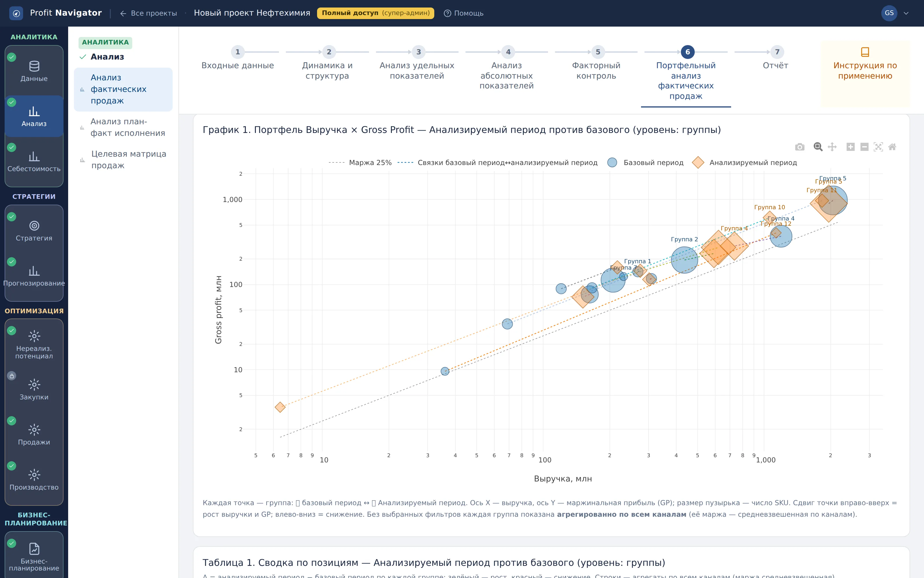The height and width of the screenshot is (578, 924).
Task: Expand the GS user account menu
Action: click(895, 13)
